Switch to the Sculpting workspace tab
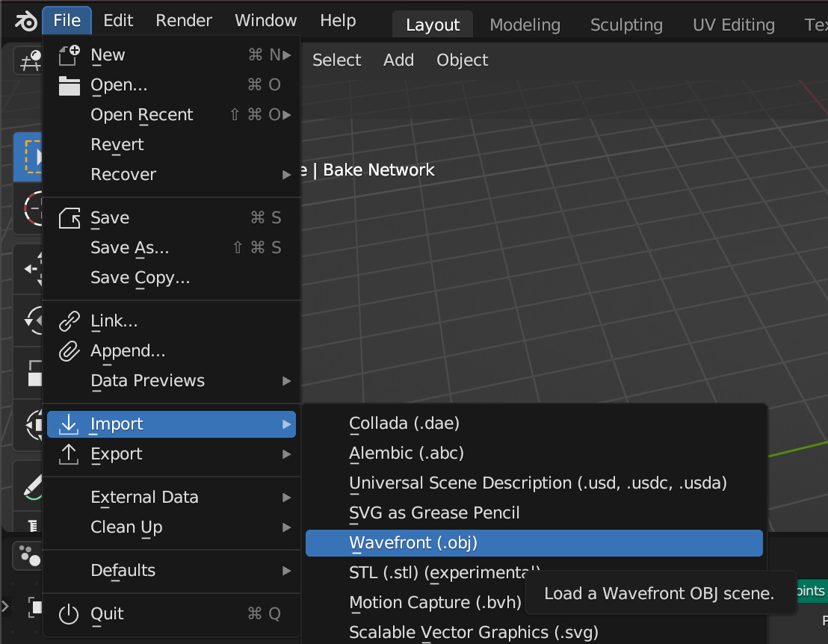 point(626,25)
